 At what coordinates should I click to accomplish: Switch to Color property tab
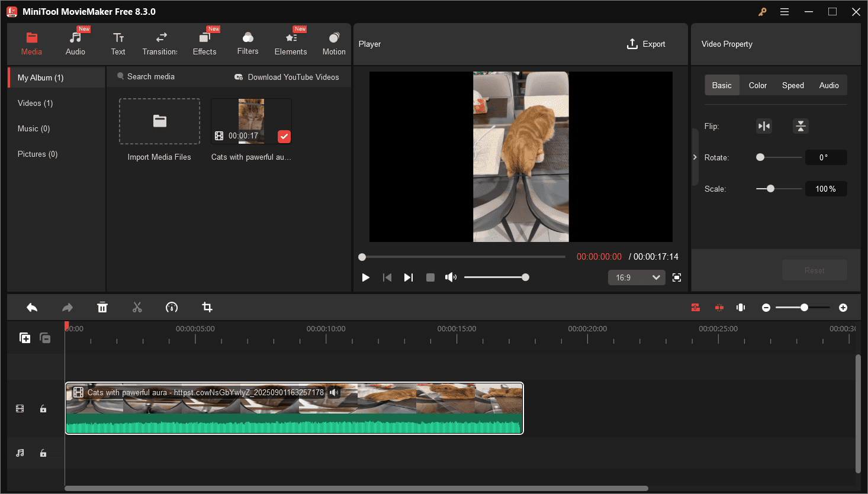pyautogui.click(x=758, y=85)
